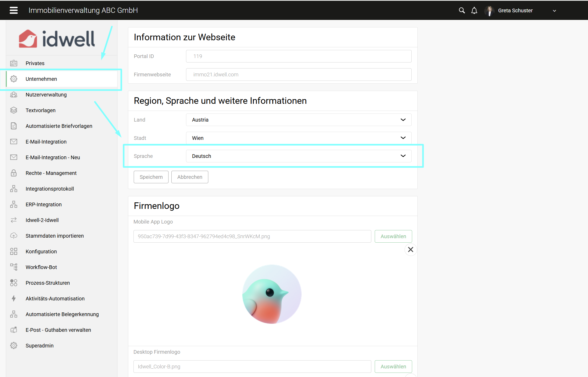
Task: Select E-Mail-Integration - Neu menu item
Action: pyautogui.click(x=53, y=157)
